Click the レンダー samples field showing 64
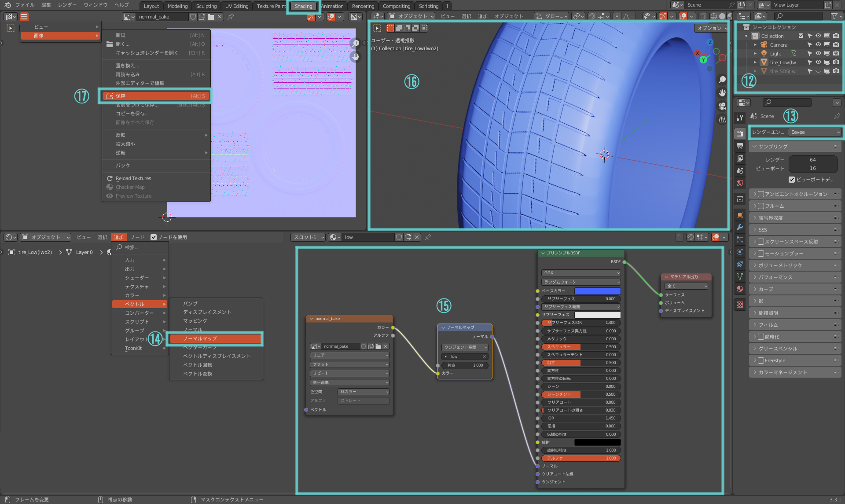Screen dimensions: 845x504 click(813, 160)
